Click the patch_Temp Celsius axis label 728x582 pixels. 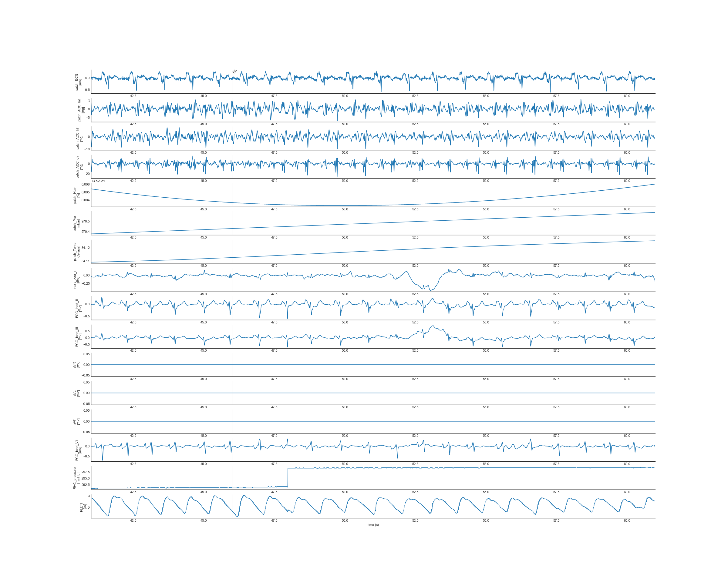pyautogui.click(x=77, y=252)
